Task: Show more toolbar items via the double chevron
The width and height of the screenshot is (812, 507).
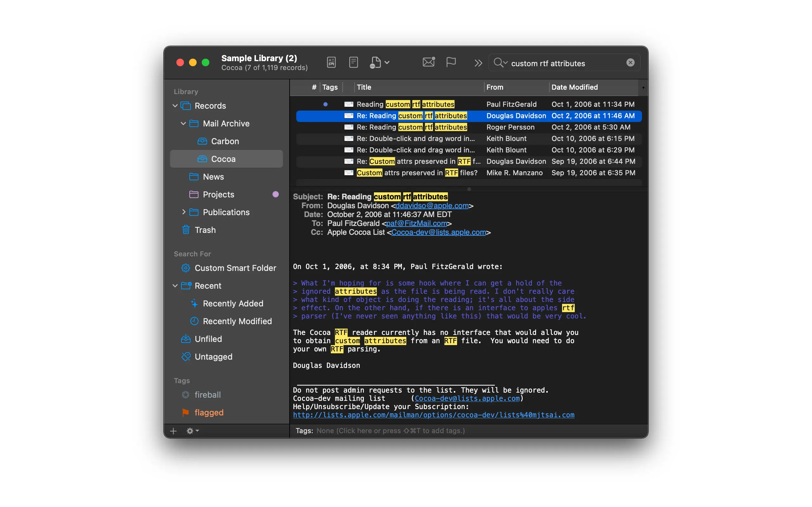Action: tap(478, 63)
